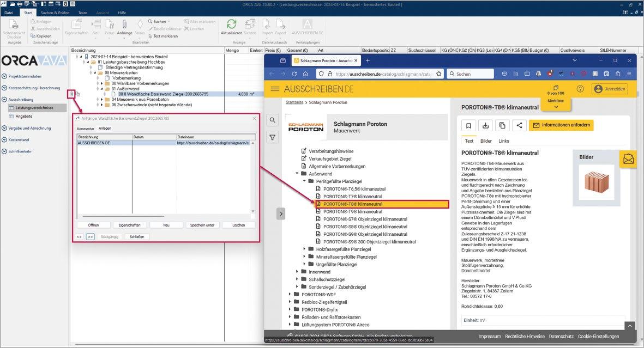644x348 pixels.
Task: Expand the side panel arrow button
Action: click(281, 213)
